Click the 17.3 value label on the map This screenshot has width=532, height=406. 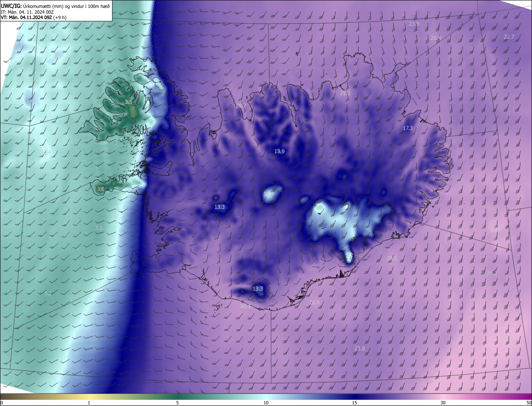coord(408,128)
